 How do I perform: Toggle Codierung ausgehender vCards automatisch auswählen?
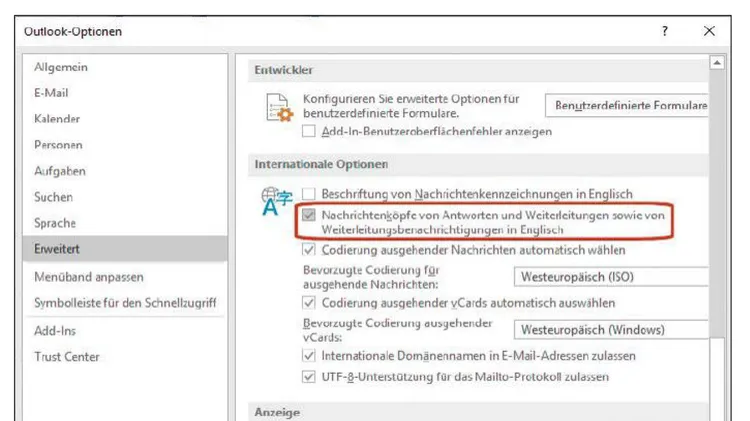pyautogui.click(x=309, y=303)
